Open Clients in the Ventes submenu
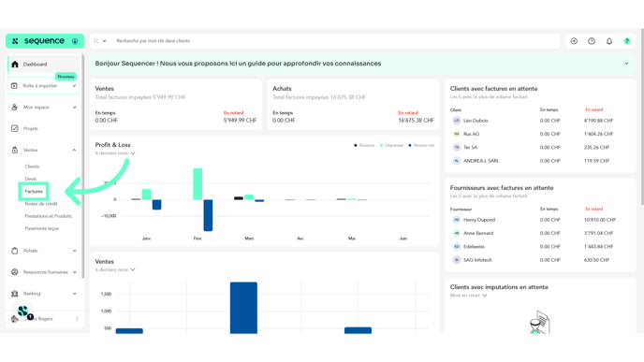The image size is (644, 362). pos(32,167)
